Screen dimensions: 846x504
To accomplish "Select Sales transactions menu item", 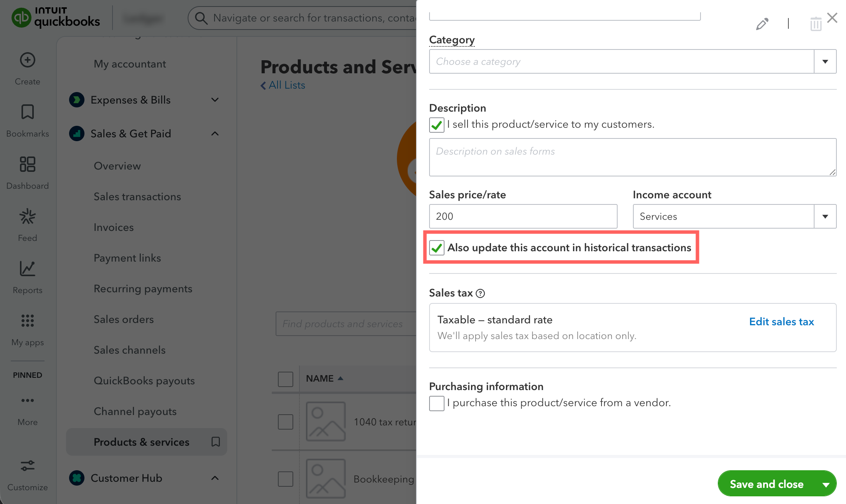I will (137, 196).
